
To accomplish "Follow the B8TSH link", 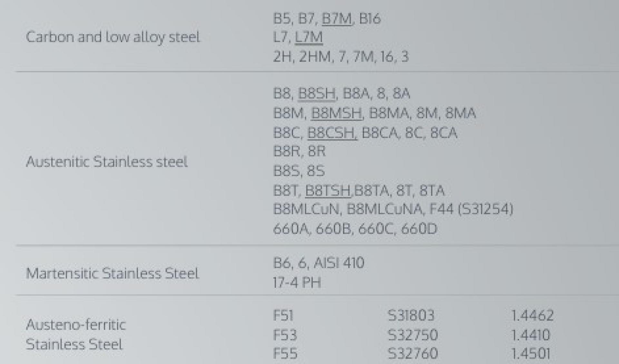I will tap(328, 191).
